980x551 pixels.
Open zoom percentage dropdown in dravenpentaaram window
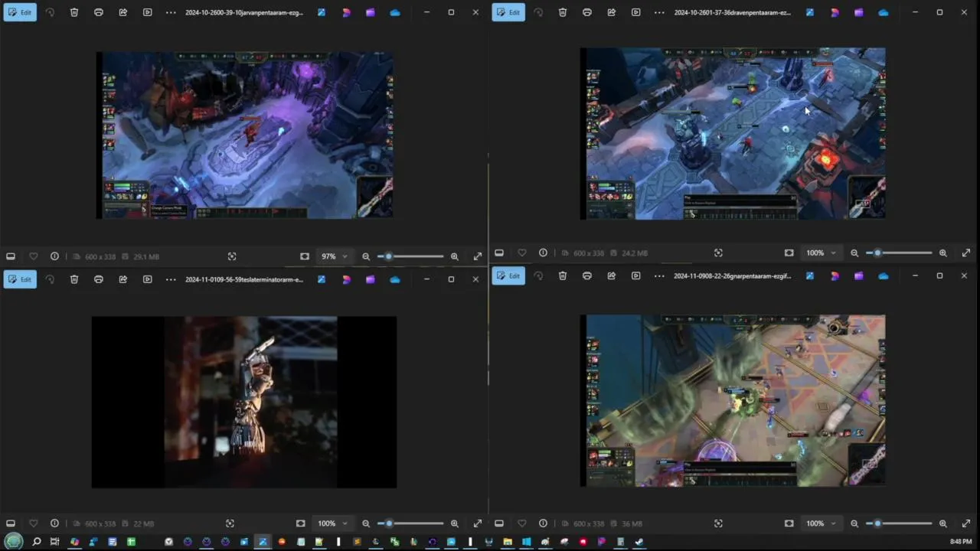[x=821, y=253]
